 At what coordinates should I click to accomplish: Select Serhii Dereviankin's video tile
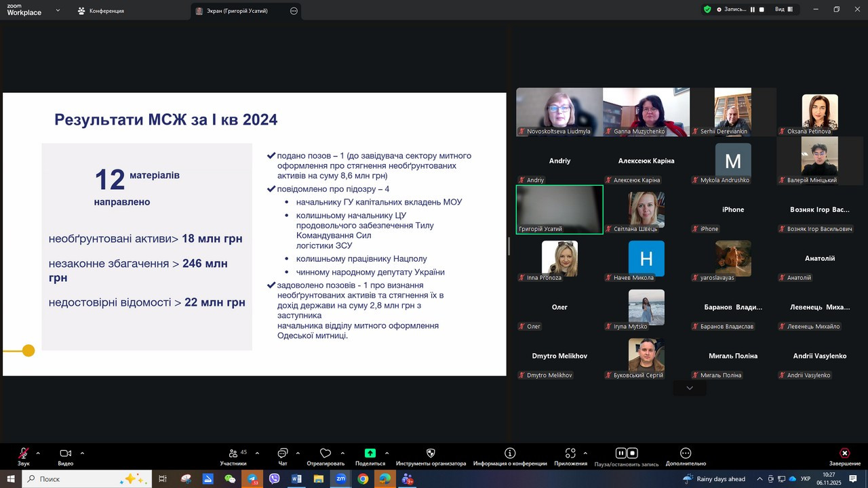point(733,112)
